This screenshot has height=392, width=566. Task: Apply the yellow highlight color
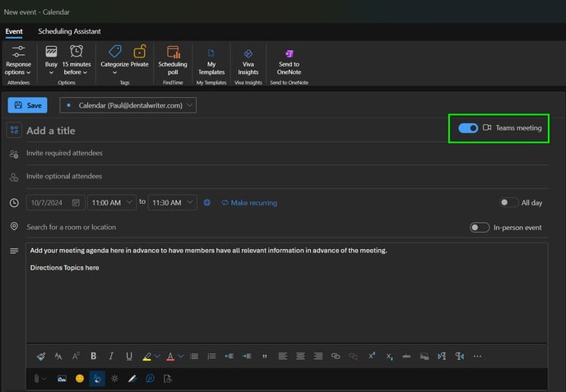(x=146, y=357)
